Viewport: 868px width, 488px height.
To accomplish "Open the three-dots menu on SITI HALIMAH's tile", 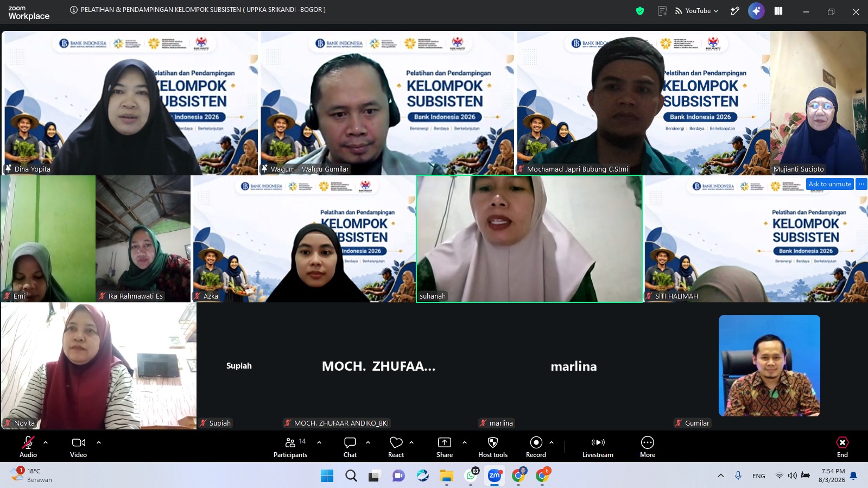I will pos(861,184).
